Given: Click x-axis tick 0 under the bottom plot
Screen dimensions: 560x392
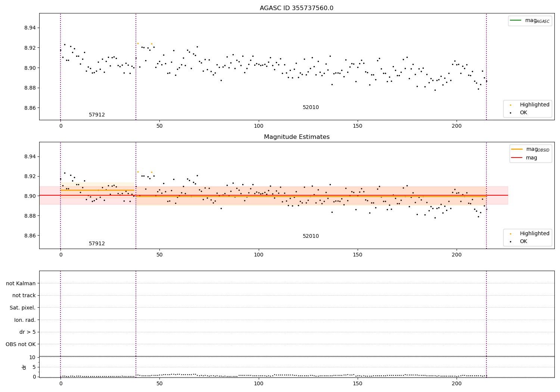Looking at the screenshot, I should [x=60, y=384].
